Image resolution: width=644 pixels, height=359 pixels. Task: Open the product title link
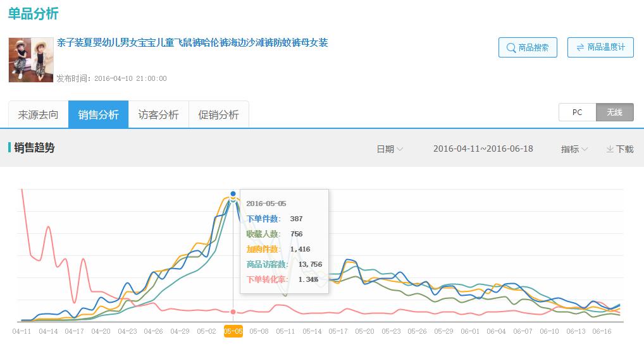point(192,43)
